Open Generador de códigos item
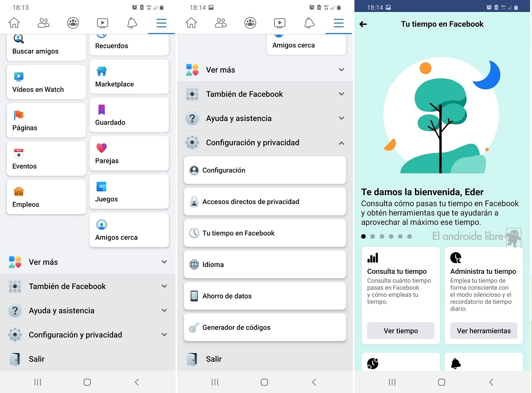The image size is (532, 393). coord(265,328)
